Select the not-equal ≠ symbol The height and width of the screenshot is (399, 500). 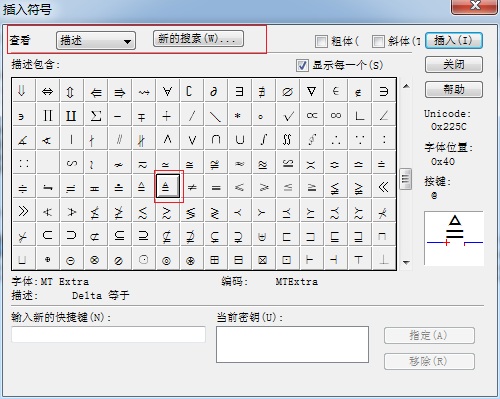tap(192, 187)
